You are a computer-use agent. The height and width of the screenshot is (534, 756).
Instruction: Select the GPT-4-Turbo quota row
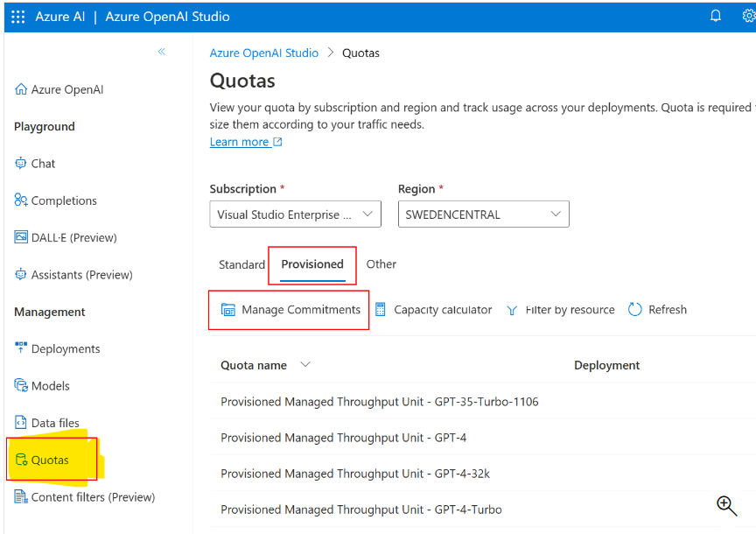483,509
